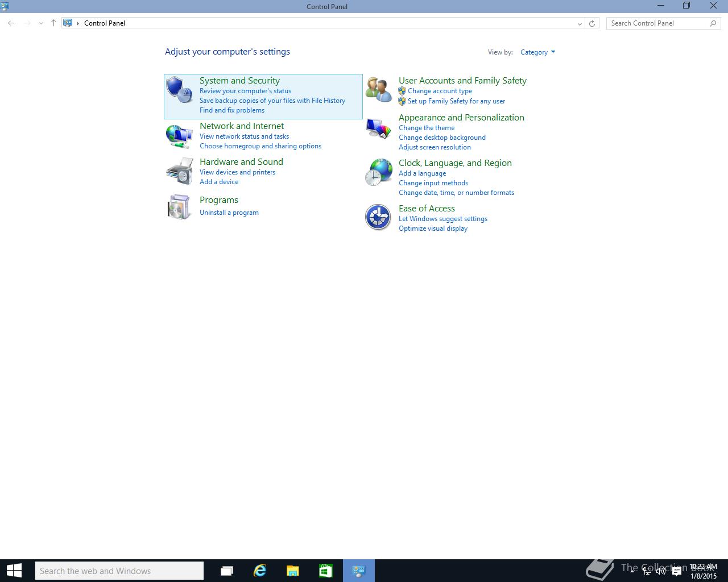Open Change date, time, or number formats
This screenshot has height=582, width=728.
[x=456, y=193]
